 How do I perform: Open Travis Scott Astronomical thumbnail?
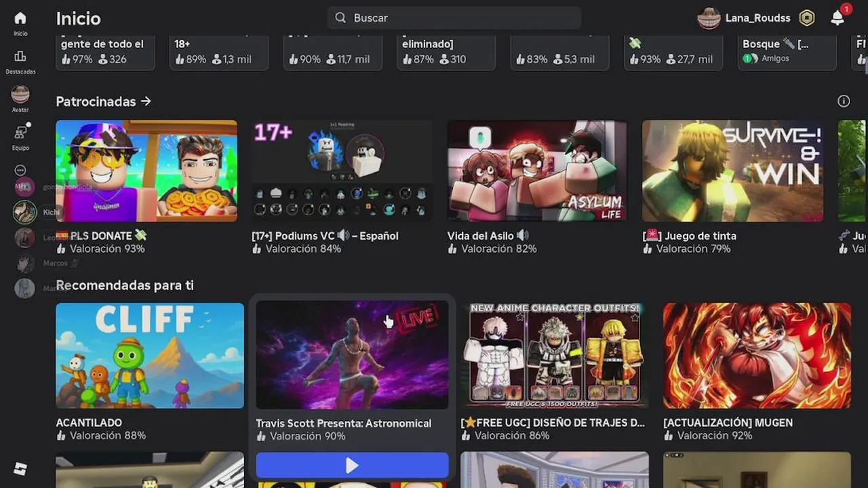point(352,356)
